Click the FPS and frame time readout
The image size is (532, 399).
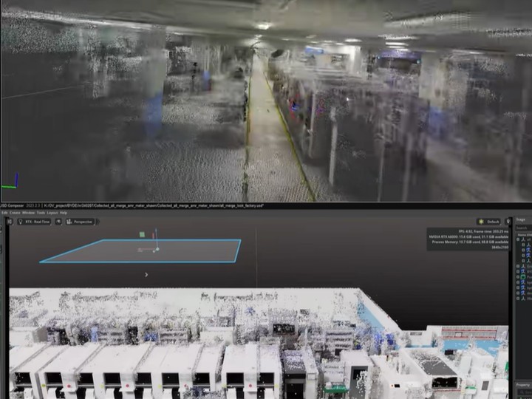pyautogui.click(x=483, y=231)
